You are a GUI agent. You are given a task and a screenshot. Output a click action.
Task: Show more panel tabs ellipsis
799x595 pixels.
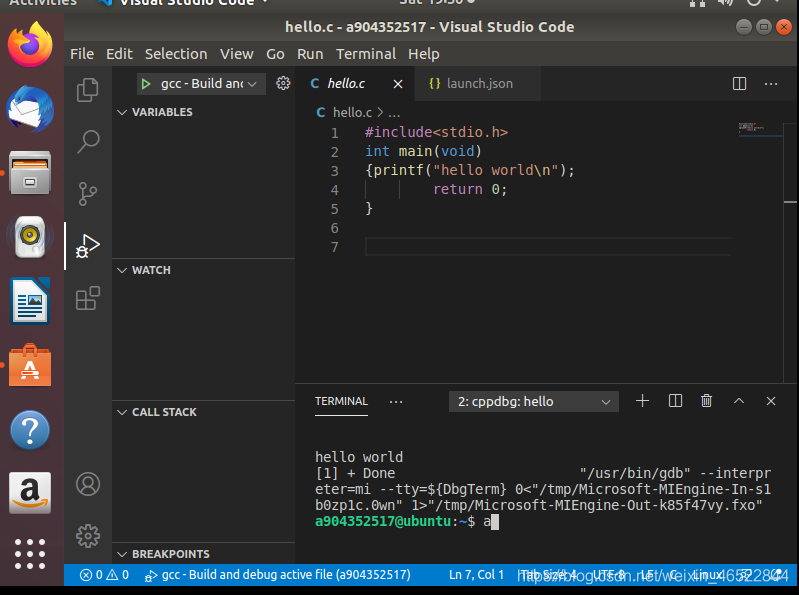(396, 401)
